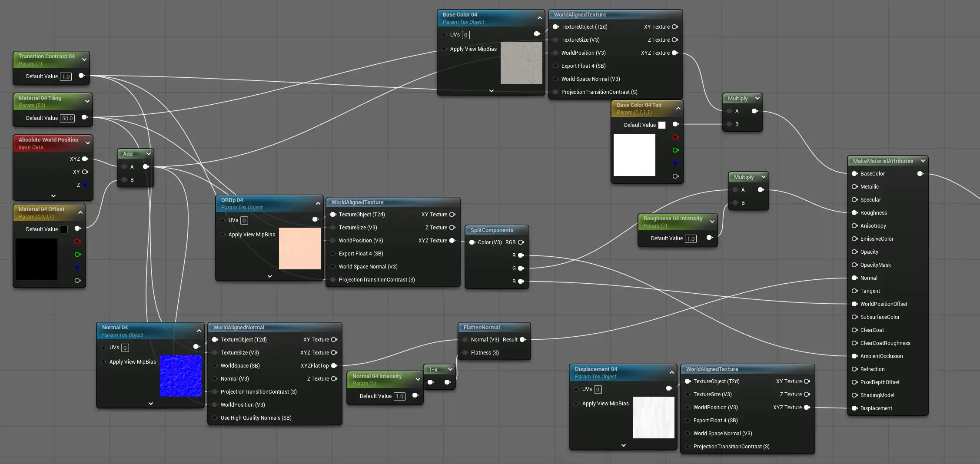Click the Base Color 04 texture output pin

tap(537, 34)
